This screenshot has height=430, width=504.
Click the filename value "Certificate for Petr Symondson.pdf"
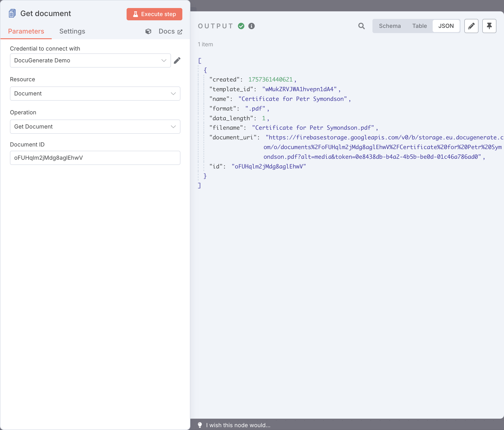click(313, 128)
